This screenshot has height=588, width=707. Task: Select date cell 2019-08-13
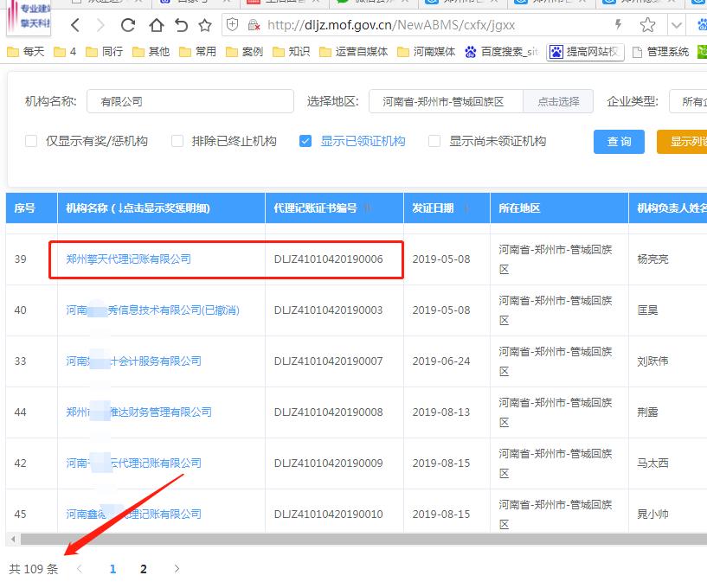[441, 412]
